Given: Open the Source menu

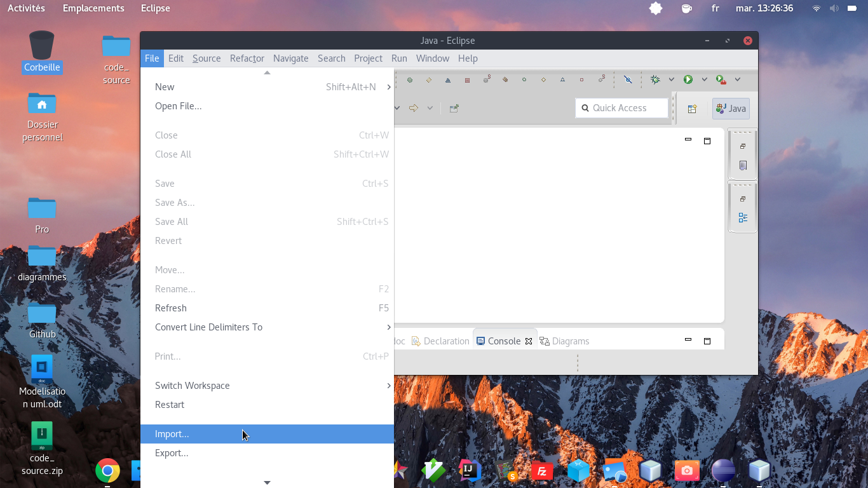Looking at the screenshot, I should tap(207, 58).
